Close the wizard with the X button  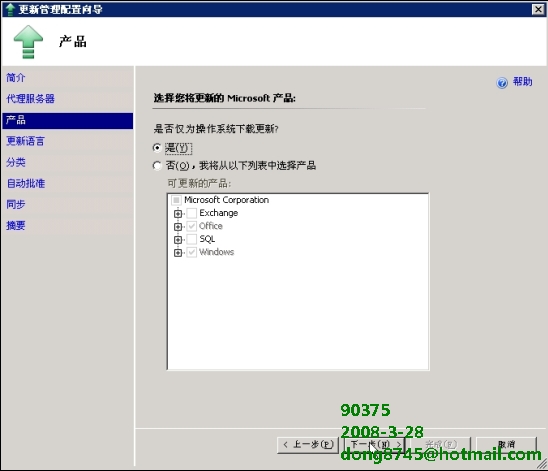point(538,9)
